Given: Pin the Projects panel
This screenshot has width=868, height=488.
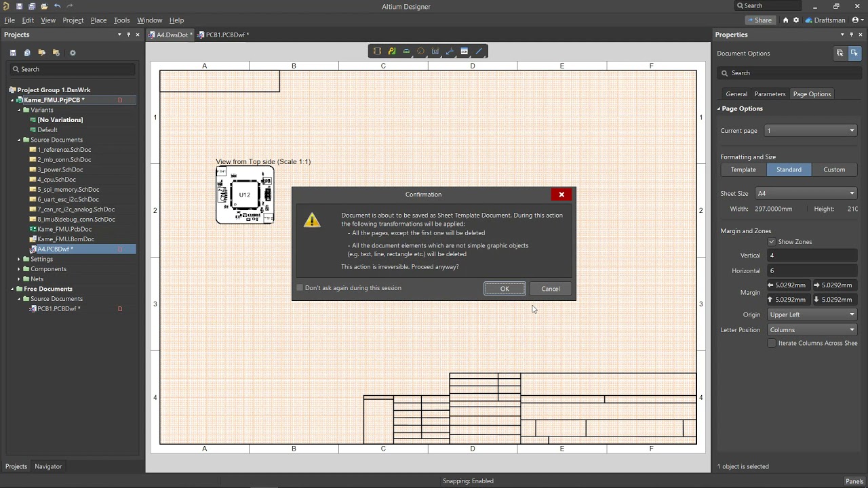Looking at the screenshot, I should pos(128,35).
